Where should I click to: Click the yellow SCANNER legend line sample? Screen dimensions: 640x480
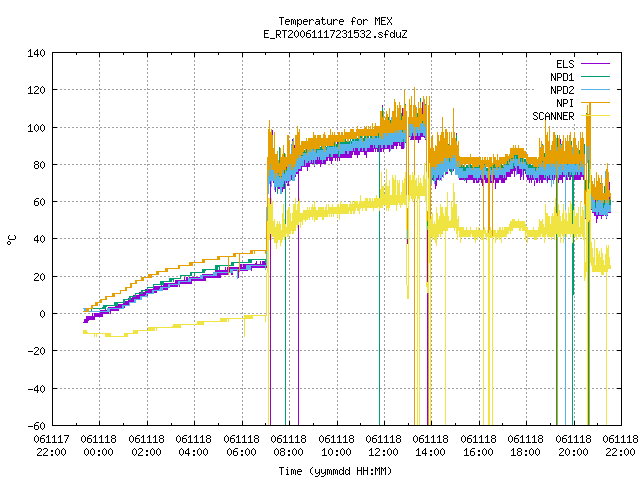pyautogui.click(x=595, y=116)
